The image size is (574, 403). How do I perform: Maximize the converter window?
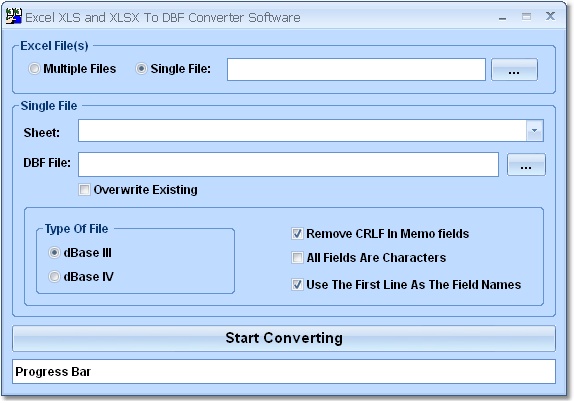[x=526, y=16]
